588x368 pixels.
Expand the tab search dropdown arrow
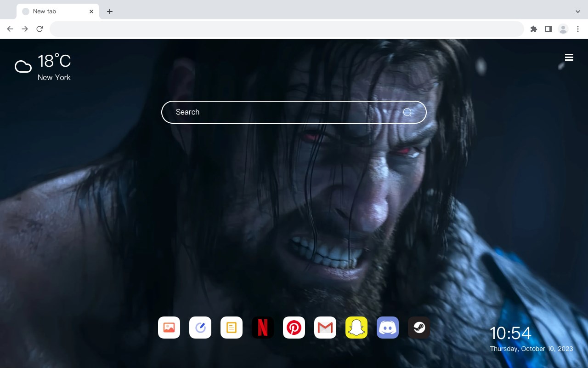(x=578, y=11)
